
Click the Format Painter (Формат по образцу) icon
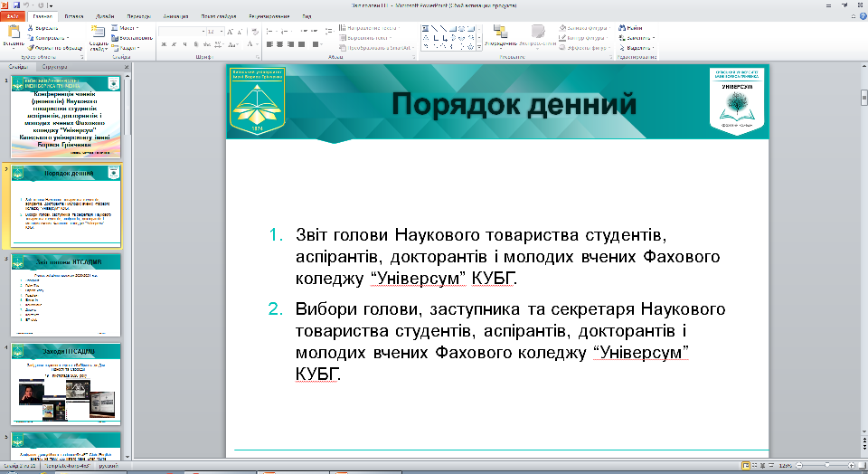pyautogui.click(x=31, y=48)
